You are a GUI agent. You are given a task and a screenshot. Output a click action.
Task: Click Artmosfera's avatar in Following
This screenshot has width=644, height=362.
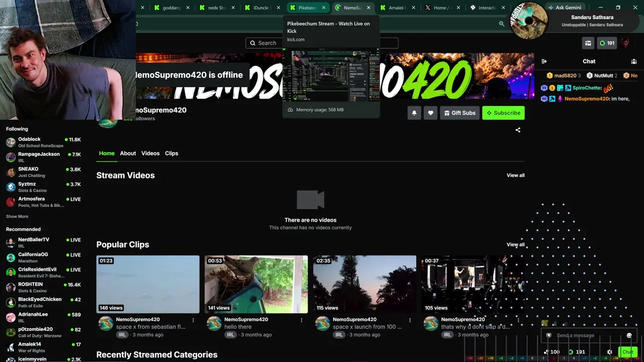coord(11,202)
